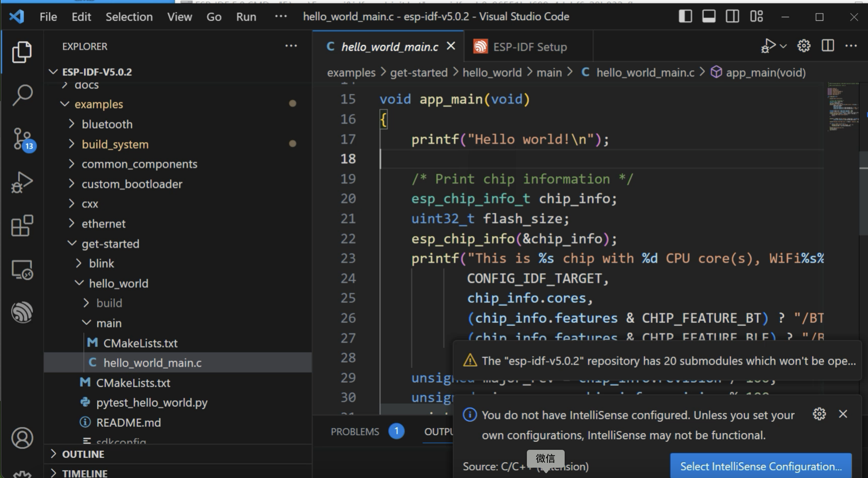Open the Selection menu
This screenshot has height=478, width=868.
pos(129,17)
